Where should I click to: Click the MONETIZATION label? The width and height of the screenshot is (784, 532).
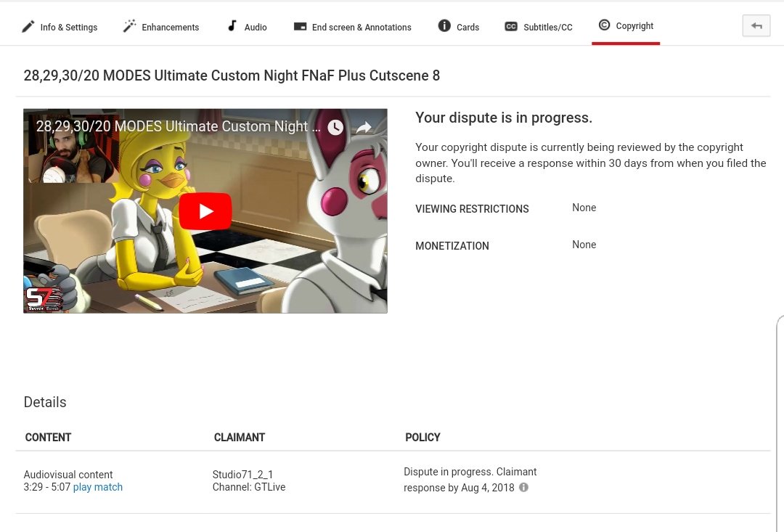coord(452,246)
